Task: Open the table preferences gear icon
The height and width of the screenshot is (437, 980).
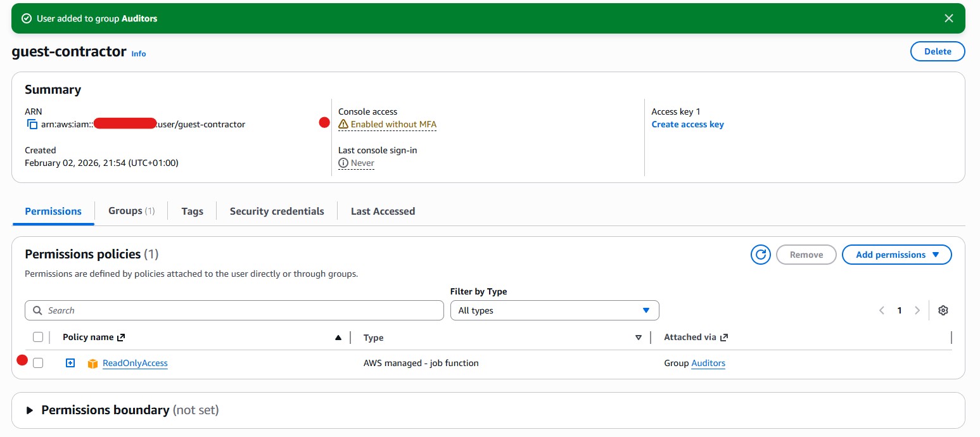Action: tap(943, 310)
